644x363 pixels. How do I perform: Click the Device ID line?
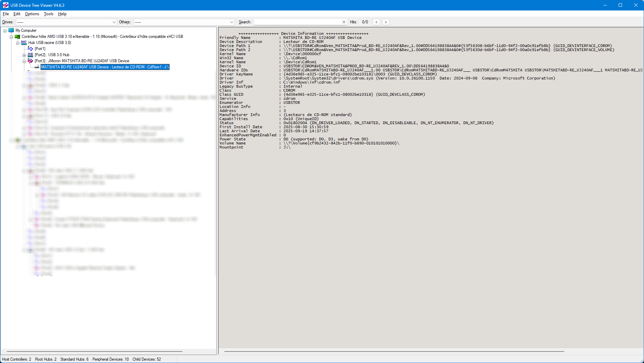334,66
